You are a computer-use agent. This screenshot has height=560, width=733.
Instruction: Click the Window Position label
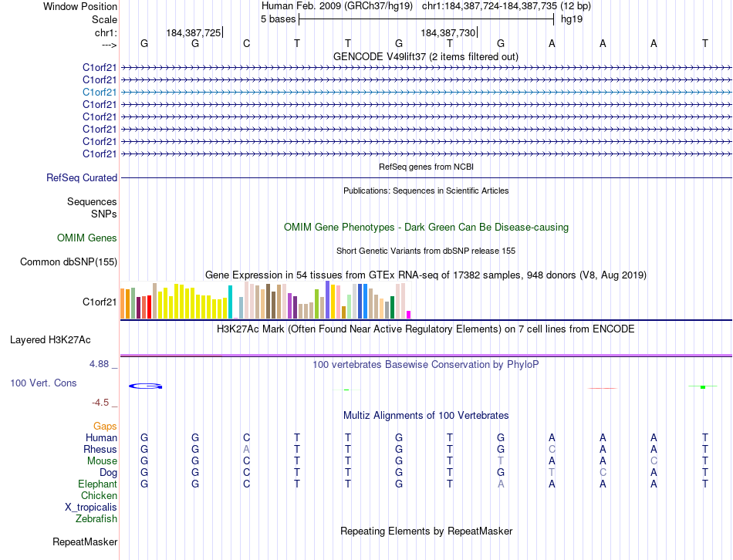coord(80,6)
